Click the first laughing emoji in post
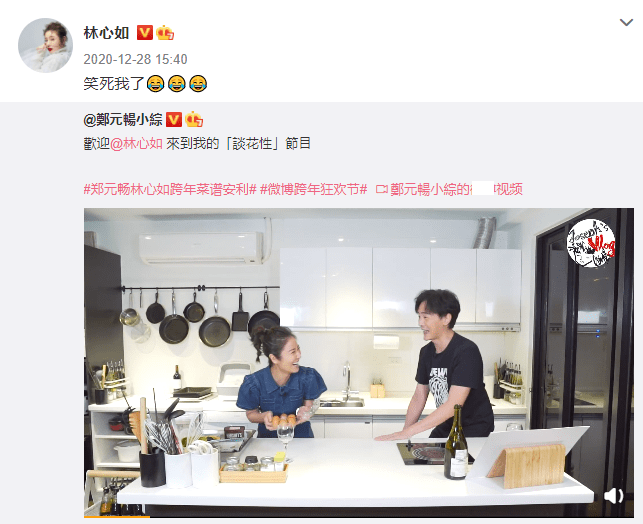This screenshot has height=524, width=643. click(x=155, y=84)
